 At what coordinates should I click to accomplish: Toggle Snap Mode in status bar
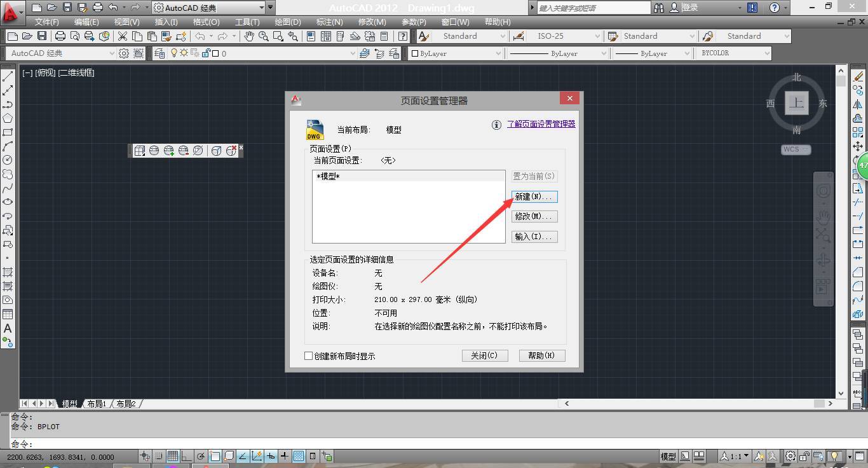pyautogui.click(x=159, y=456)
